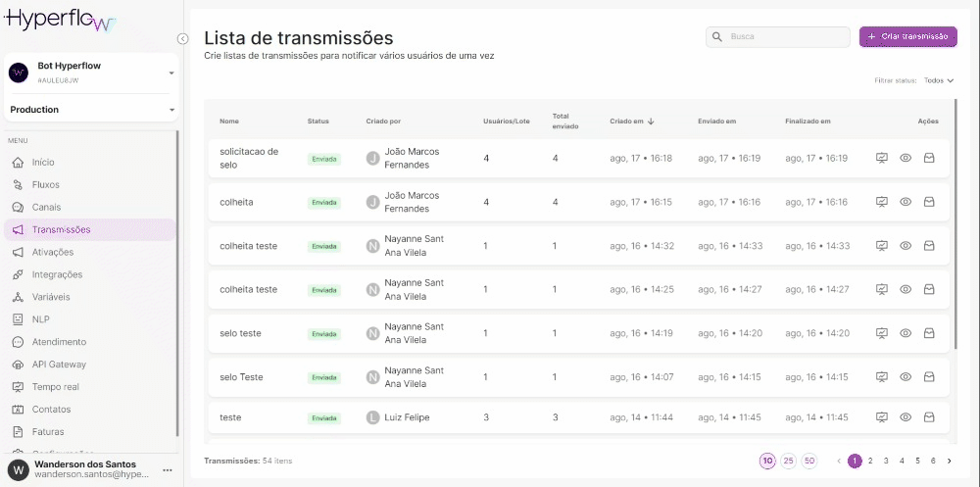The width and height of the screenshot is (980, 487).
Task: Open Canais chat icon in sidebar
Action: pos(17,207)
